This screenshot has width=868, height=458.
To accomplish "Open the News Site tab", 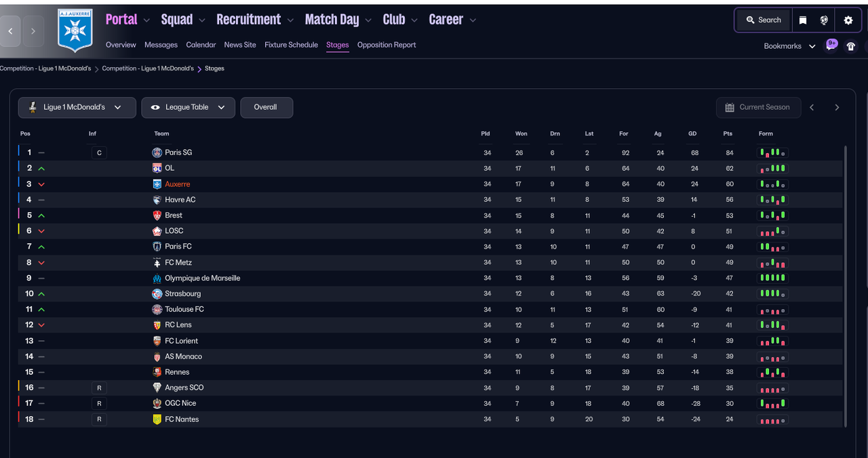I will (x=240, y=45).
